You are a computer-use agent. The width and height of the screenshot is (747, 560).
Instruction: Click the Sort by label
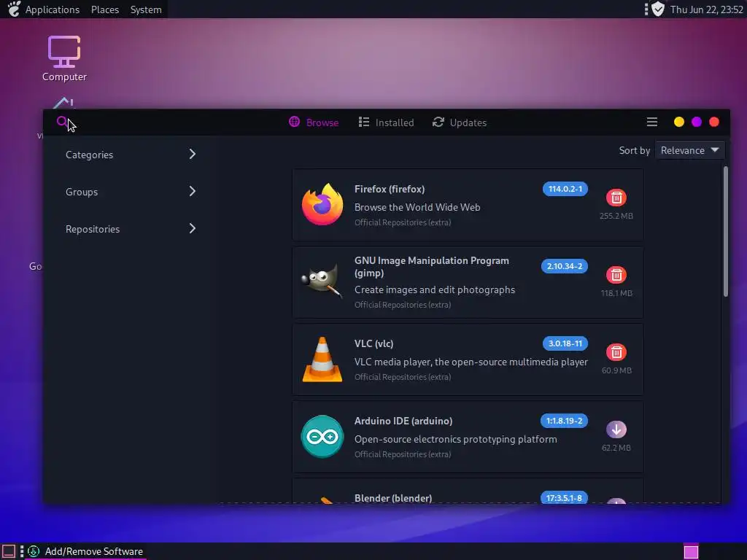(634, 150)
